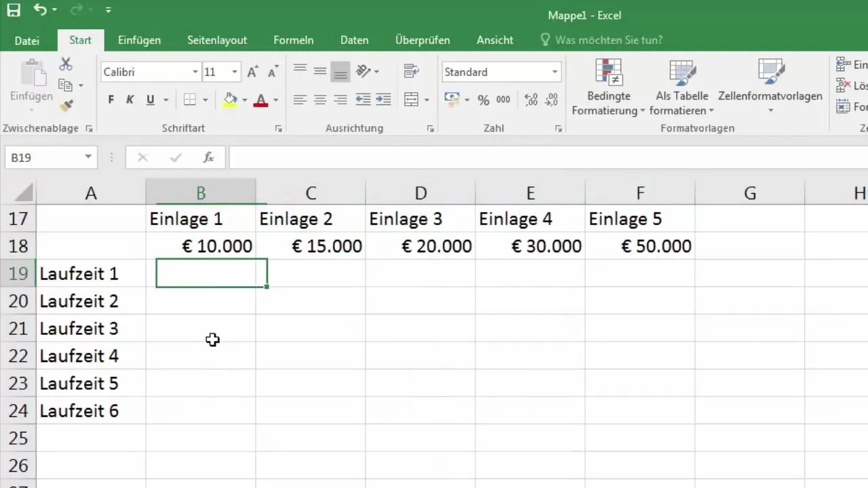Image resolution: width=868 pixels, height=488 pixels.
Task: Switch to the Überprüfen tab
Action: tap(422, 40)
